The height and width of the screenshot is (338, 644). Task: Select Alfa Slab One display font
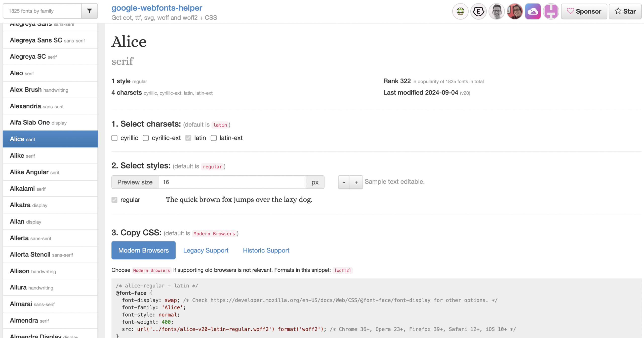coord(50,122)
